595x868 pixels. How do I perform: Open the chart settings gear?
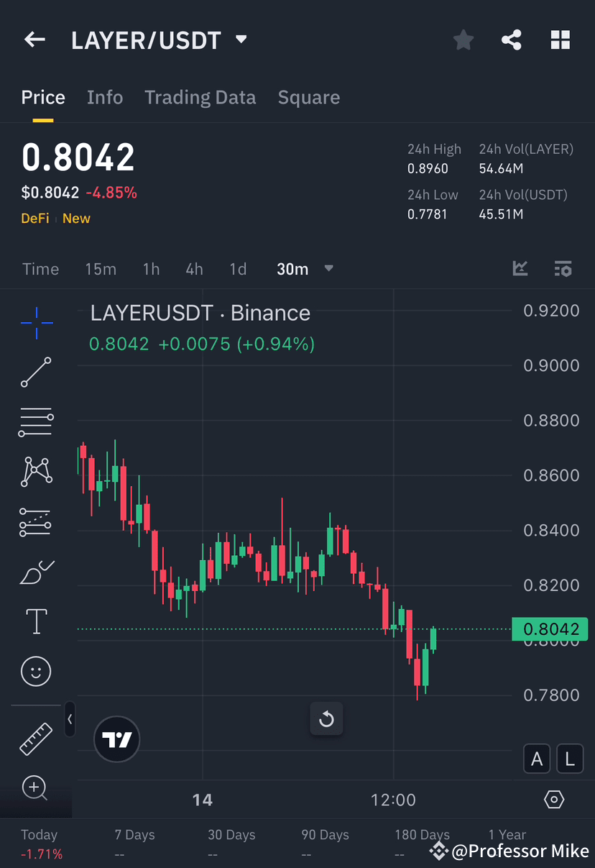pyautogui.click(x=553, y=799)
